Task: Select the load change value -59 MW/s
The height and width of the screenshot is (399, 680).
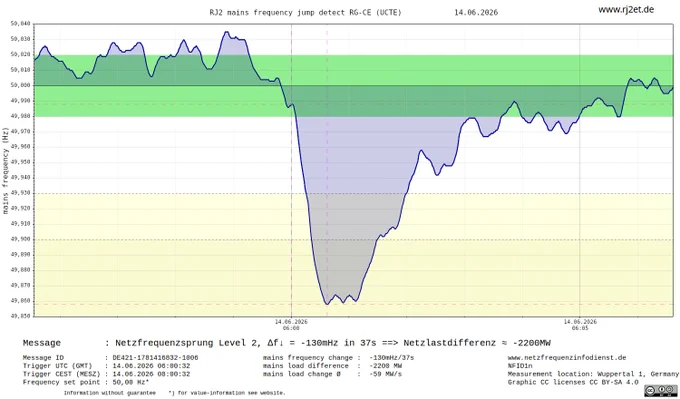Action: tap(385, 374)
